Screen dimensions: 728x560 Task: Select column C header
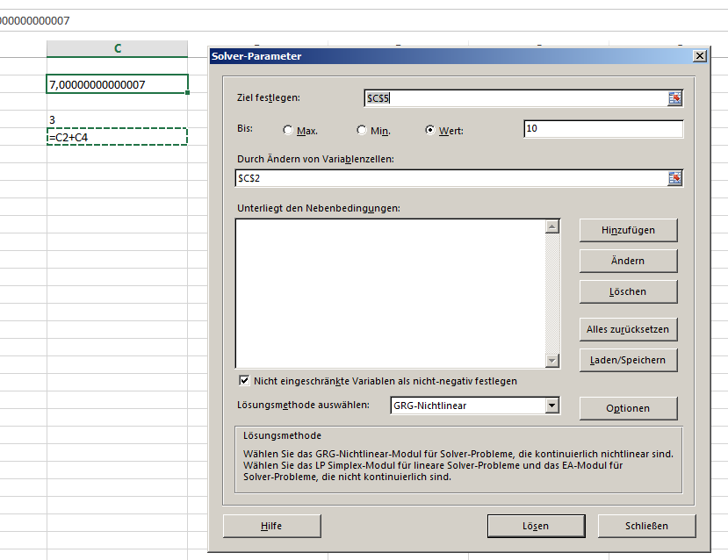(117, 49)
